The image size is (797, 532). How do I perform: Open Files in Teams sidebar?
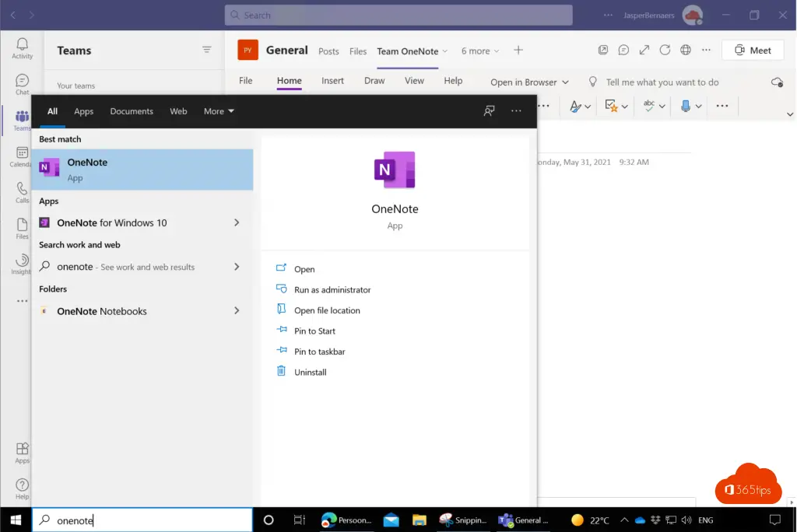22,229
